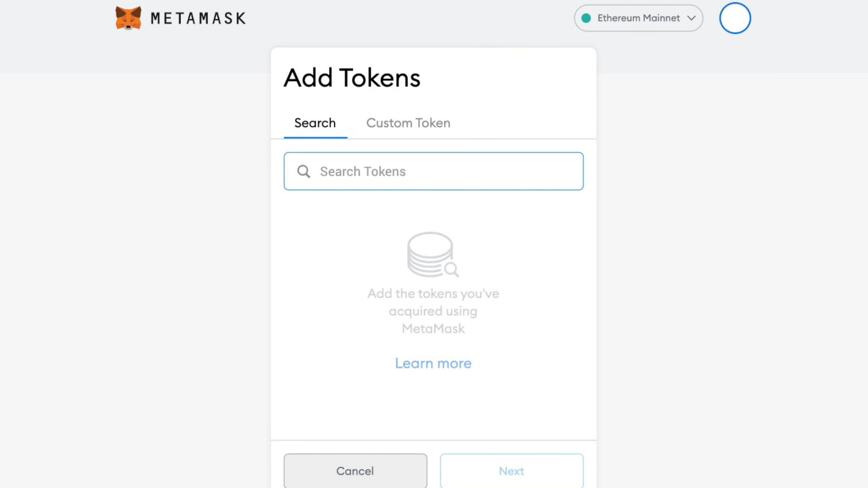Click the chevron next to Ethereum Mainnet
The height and width of the screenshot is (488, 868).
coord(691,18)
